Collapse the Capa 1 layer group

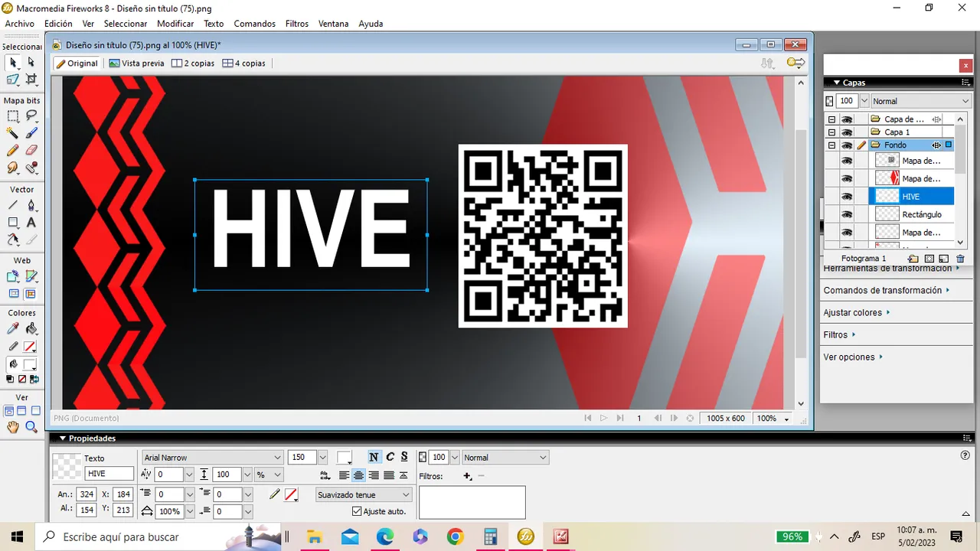(831, 132)
